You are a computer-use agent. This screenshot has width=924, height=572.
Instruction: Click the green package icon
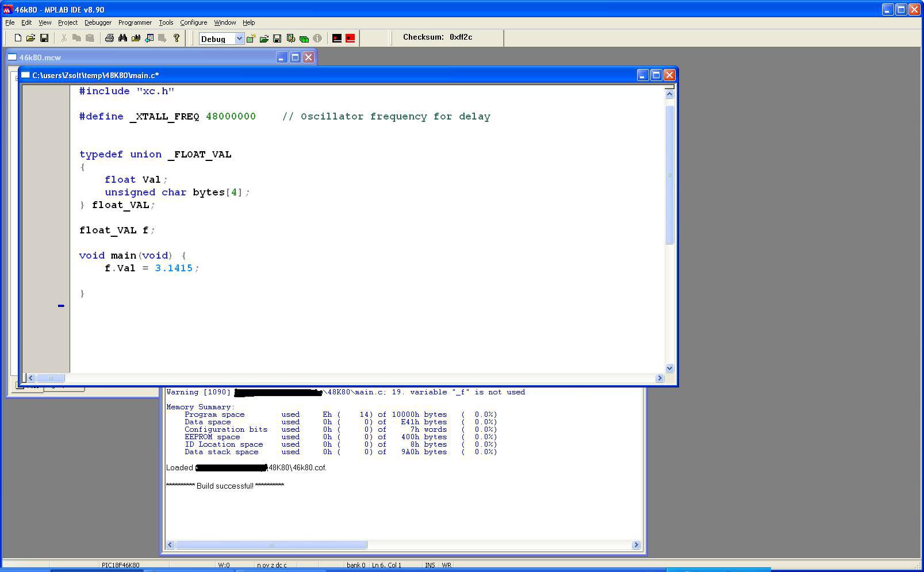pyautogui.click(x=304, y=39)
